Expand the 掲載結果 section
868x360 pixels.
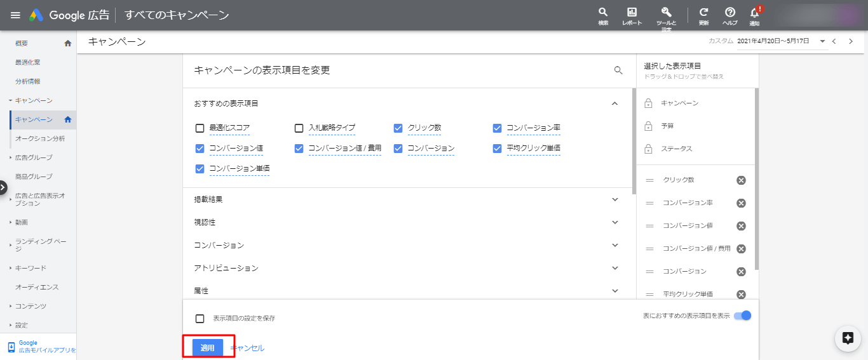[614, 199]
